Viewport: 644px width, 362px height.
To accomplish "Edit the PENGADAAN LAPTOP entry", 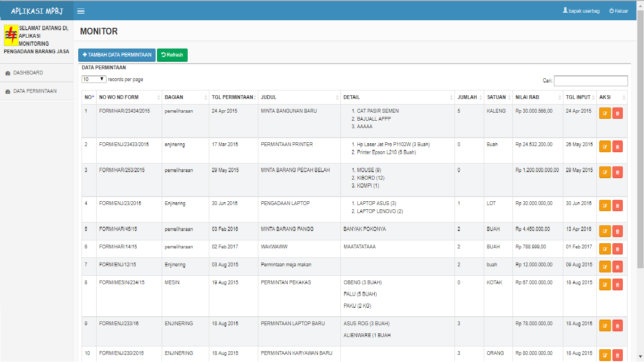I will coord(605,206).
